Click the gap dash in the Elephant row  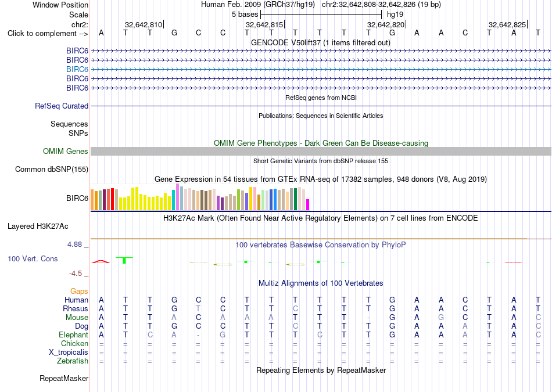(198, 335)
